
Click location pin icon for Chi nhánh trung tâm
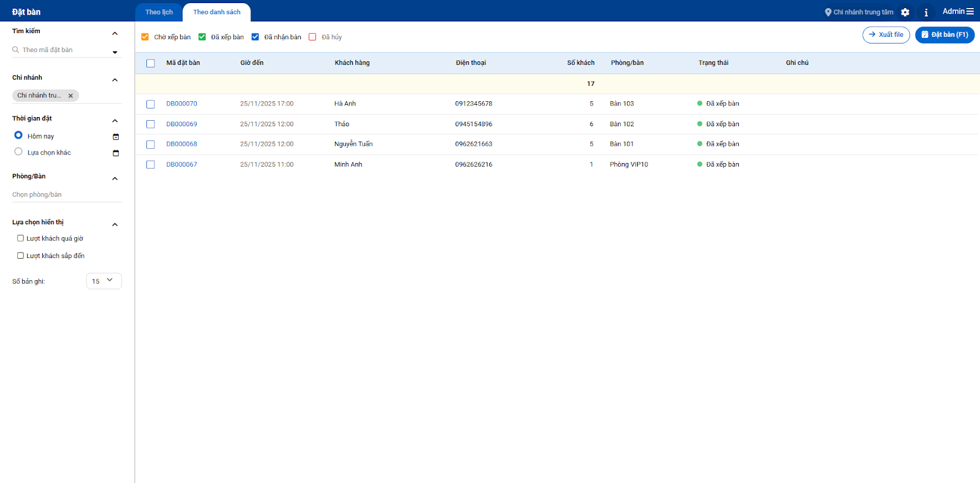[x=828, y=12]
